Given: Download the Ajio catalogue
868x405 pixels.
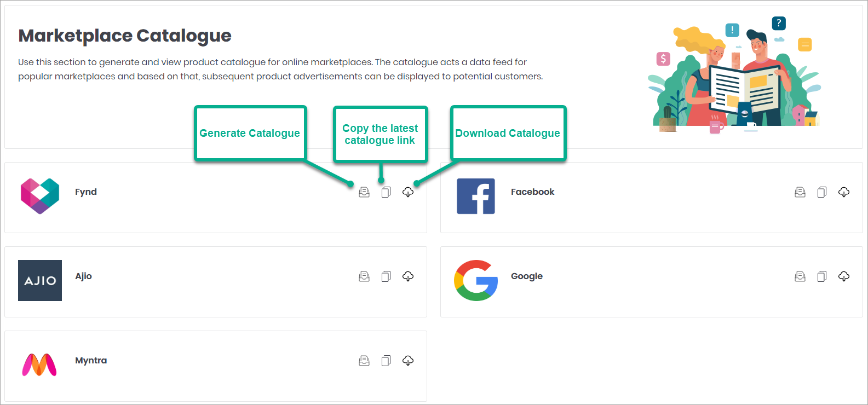Looking at the screenshot, I should 408,276.
